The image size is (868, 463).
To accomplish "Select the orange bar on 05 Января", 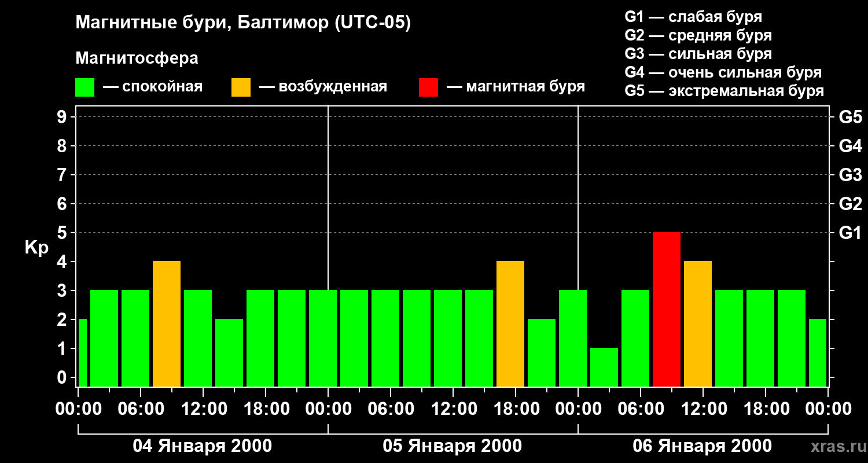I will (x=510, y=324).
